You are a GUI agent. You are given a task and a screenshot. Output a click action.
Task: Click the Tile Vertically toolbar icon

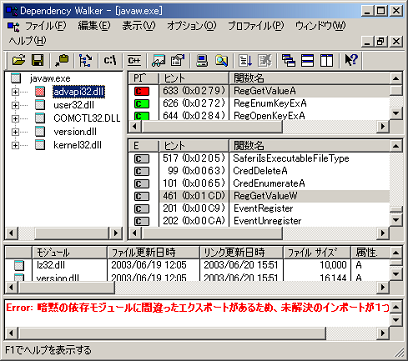pyautogui.click(x=327, y=61)
